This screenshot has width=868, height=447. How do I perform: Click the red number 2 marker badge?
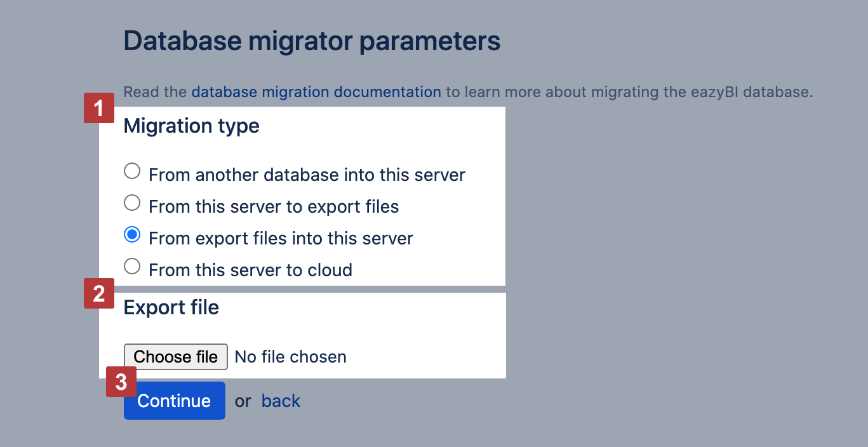pos(98,293)
